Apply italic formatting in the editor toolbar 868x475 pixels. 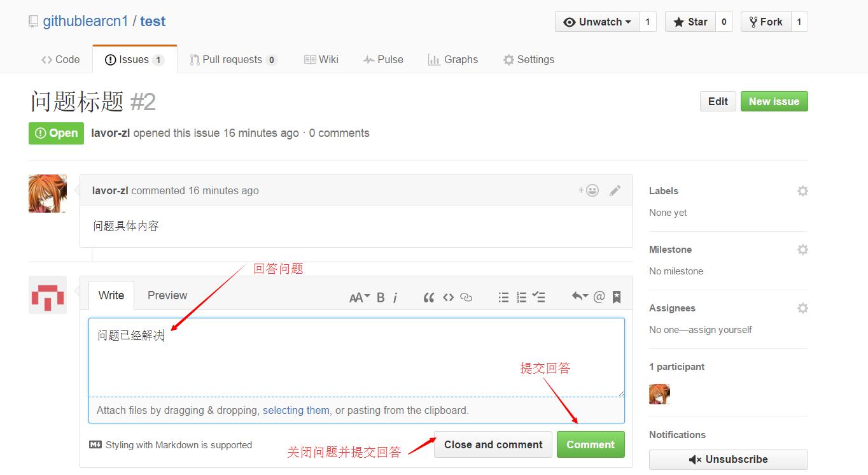395,297
